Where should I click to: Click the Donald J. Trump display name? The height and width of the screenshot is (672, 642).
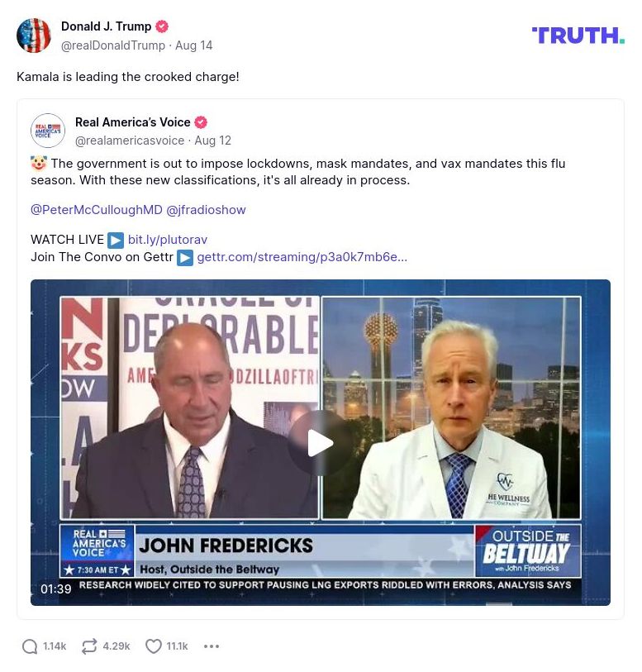point(107,26)
